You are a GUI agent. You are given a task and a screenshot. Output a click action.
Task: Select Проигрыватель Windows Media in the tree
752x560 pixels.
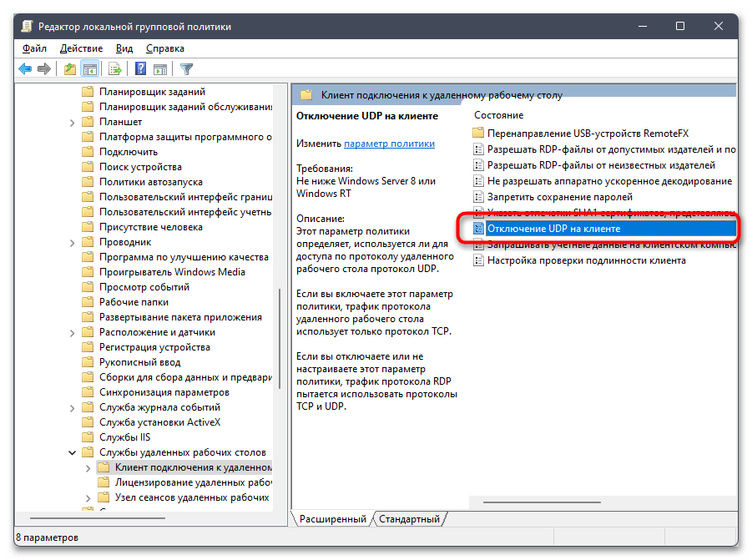coord(172,272)
